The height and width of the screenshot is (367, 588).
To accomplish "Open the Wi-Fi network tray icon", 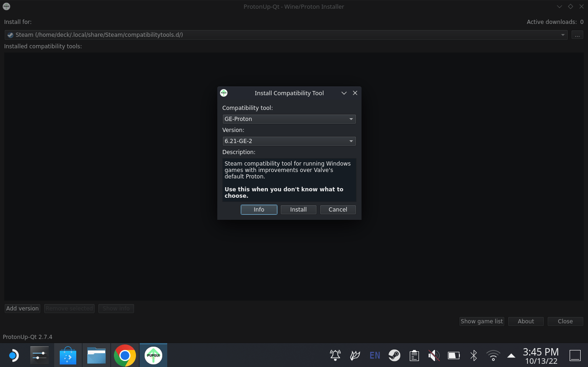I will [x=493, y=356].
